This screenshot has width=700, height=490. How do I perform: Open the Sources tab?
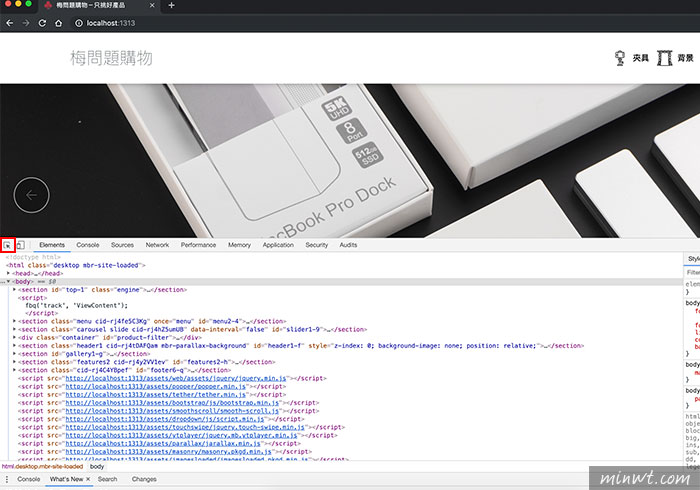click(122, 245)
